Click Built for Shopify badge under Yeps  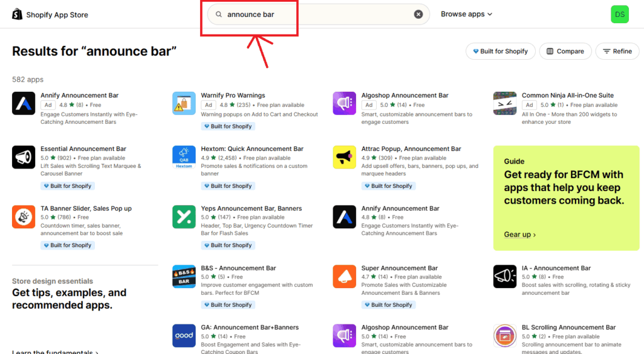pos(228,245)
